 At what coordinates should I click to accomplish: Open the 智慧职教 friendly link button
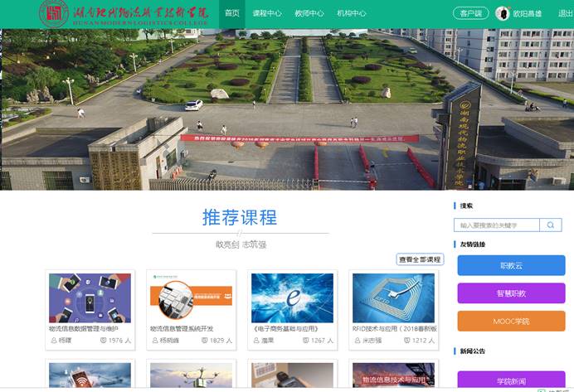coord(511,293)
